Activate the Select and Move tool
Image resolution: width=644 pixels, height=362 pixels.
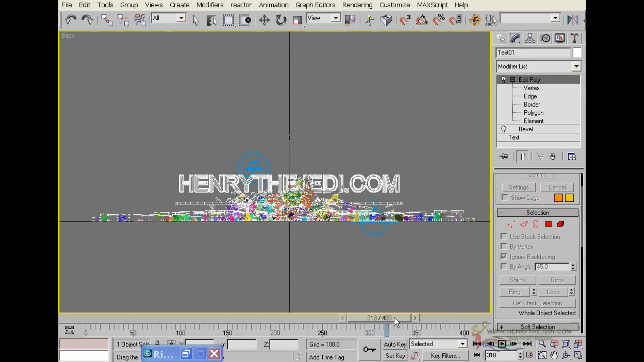pyautogui.click(x=264, y=20)
